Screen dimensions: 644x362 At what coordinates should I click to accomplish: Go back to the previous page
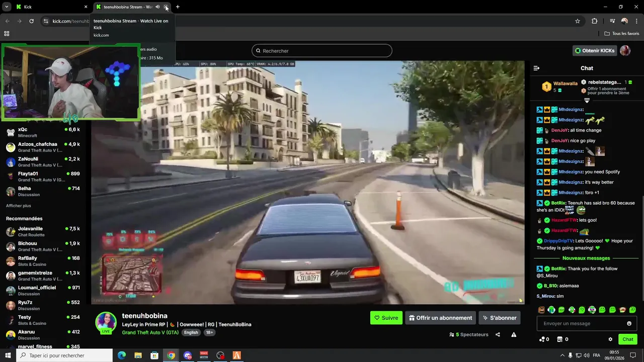(7, 21)
